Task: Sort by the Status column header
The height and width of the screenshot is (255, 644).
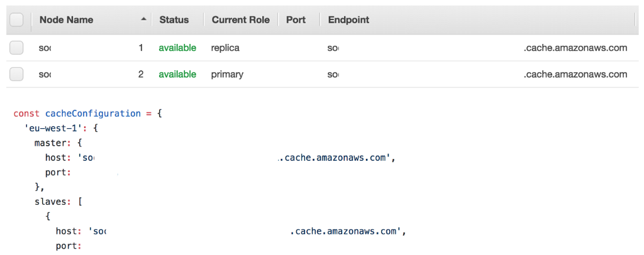Action: [x=174, y=20]
